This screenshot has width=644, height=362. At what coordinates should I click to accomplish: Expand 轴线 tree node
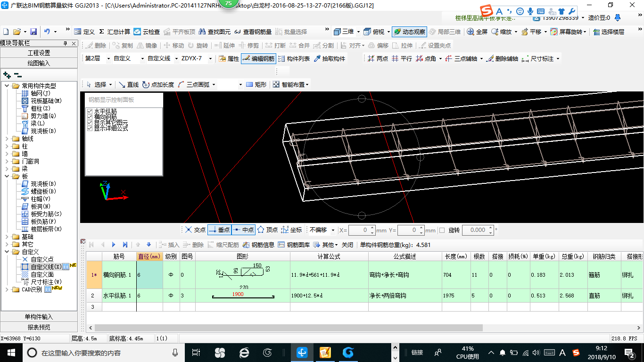pyautogui.click(x=7, y=139)
